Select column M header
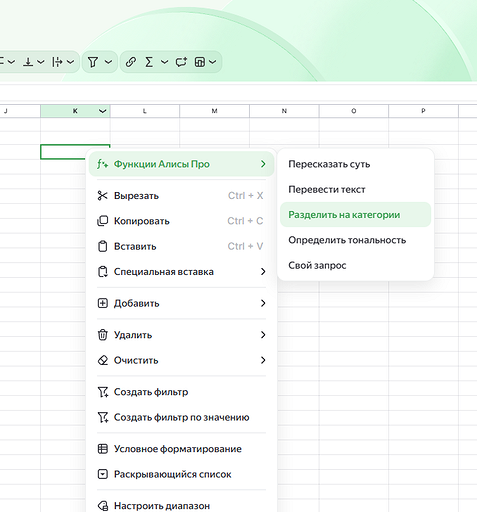477x512 pixels. tap(214, 111)
